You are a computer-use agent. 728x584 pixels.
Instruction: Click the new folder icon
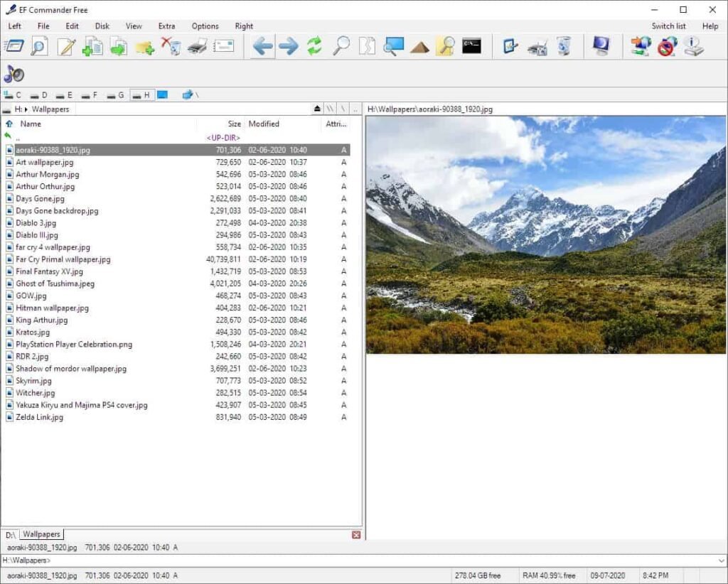145,47
